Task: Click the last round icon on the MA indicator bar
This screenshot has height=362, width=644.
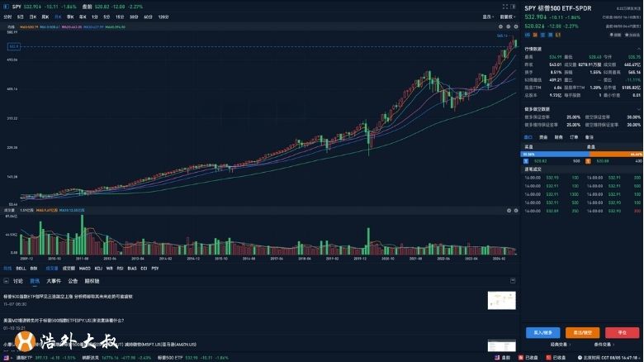Action: tap(516, 26)
